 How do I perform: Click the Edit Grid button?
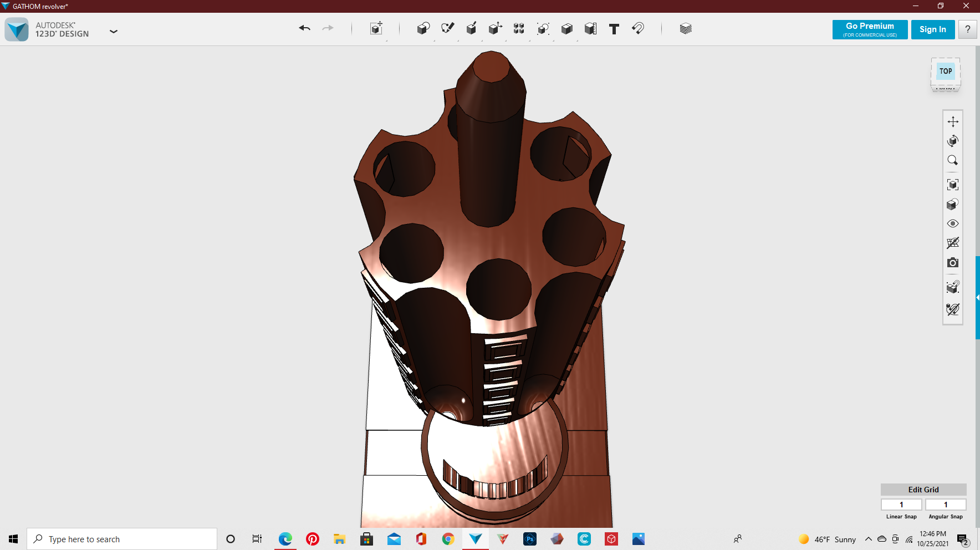pos(923,490)
